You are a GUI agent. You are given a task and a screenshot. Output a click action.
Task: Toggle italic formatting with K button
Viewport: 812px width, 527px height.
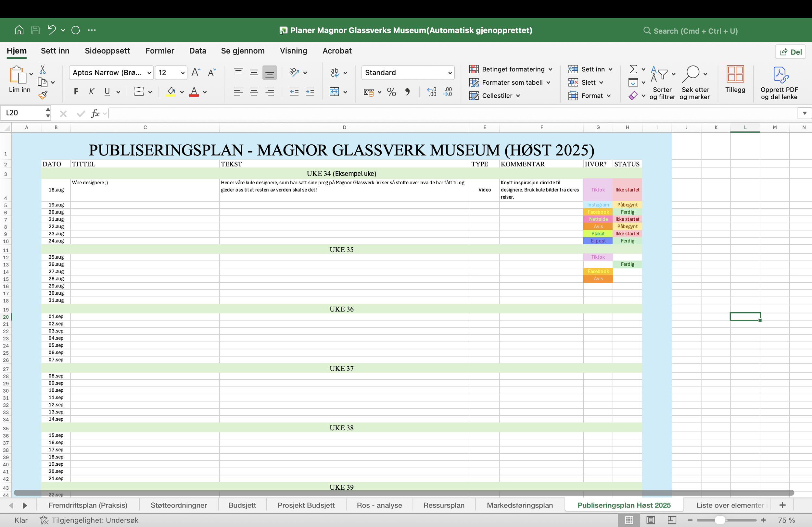click(x=92, y=92)
